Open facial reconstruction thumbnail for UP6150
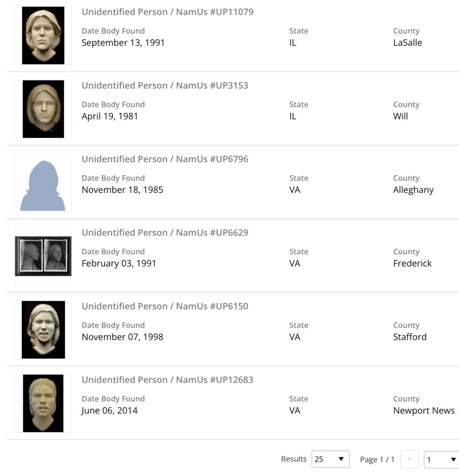459x476 pixels. coord(43,330)
